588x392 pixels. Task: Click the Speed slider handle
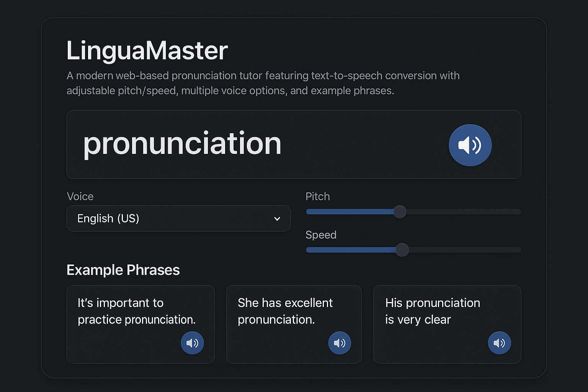pos(402,250)
